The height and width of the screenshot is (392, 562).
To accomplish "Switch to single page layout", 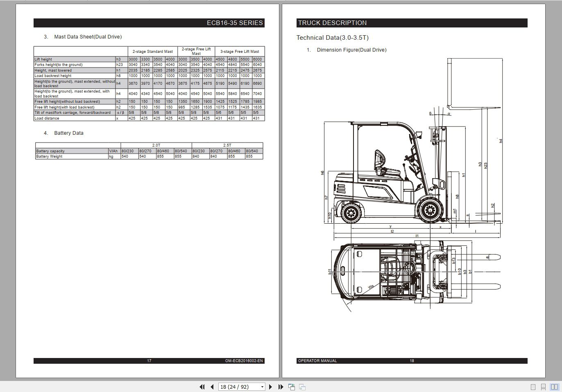I will [x=533, y=387].
